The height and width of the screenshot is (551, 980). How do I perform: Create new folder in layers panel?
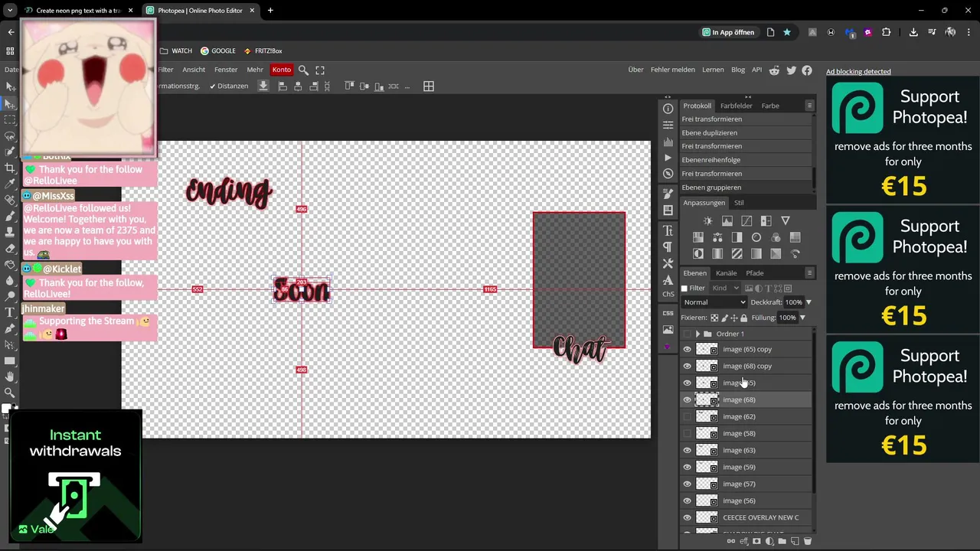pos(782,541)
